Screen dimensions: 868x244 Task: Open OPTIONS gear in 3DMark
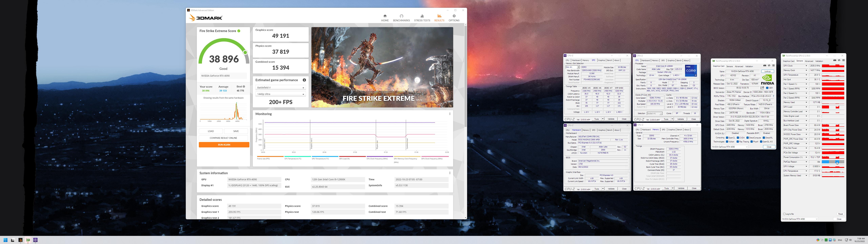tap(454, 18)
